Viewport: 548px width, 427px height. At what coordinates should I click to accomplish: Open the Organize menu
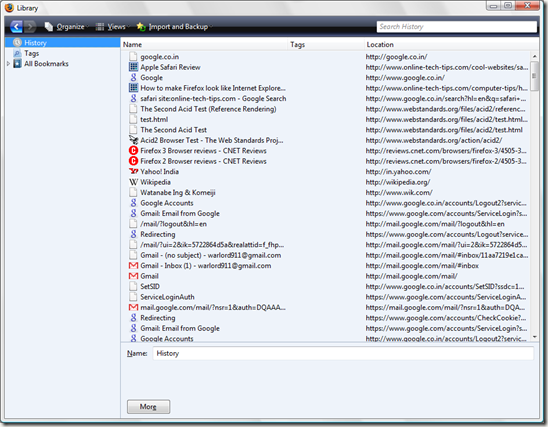(x=66, y=27)
